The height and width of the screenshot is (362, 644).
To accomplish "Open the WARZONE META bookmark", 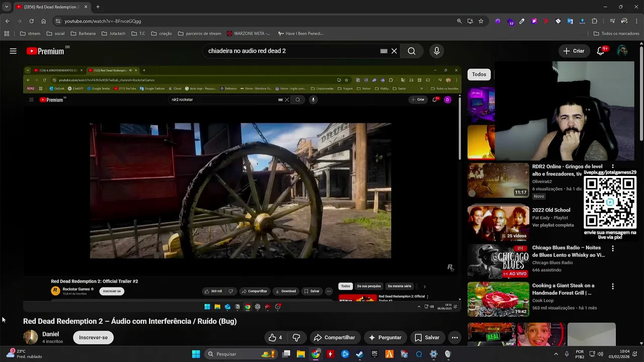I will coord(248,34).
